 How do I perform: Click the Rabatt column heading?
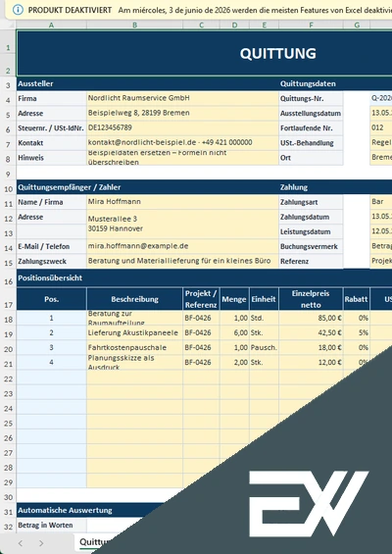pyautogui.click(x=357, y=299)
